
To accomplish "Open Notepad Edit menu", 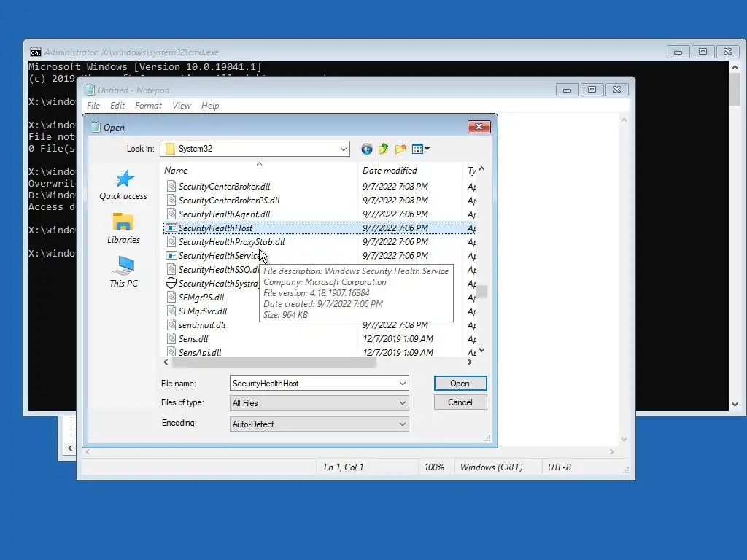I will tap(117, 106).
